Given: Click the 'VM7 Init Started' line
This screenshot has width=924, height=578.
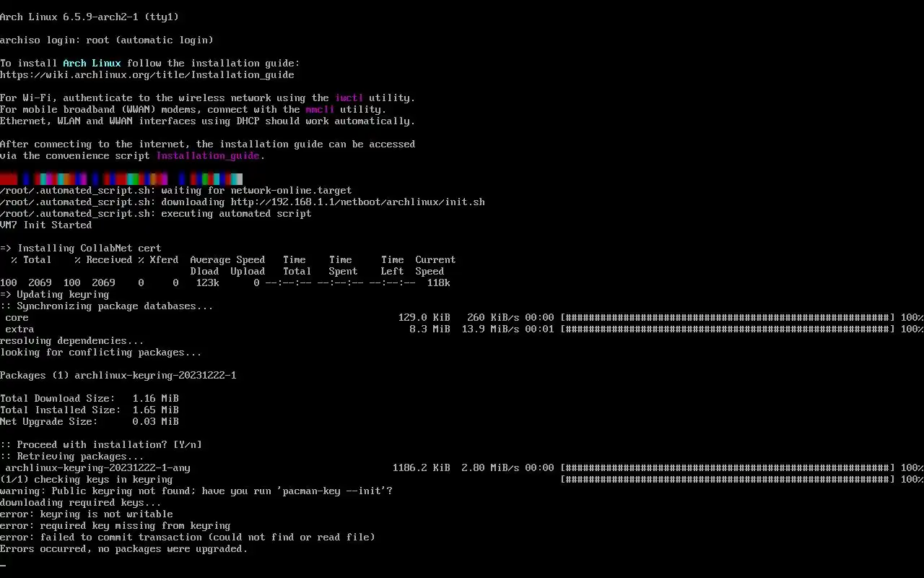Looking at the screenshot, I should 46,225.
